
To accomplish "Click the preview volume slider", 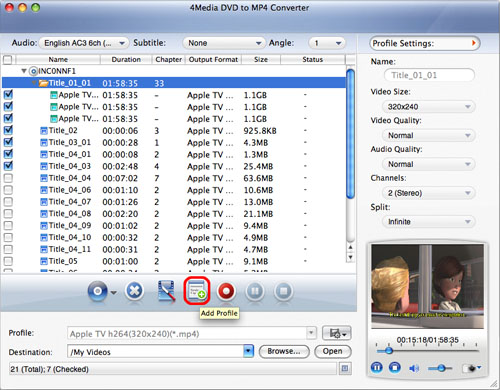I will pyautogui.click(x=440, y=368).
